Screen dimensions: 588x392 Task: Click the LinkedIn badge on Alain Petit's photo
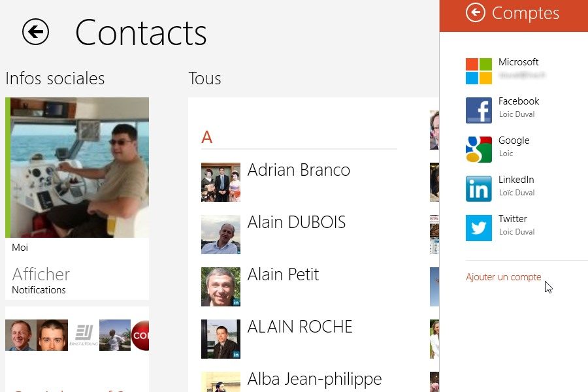237,302
